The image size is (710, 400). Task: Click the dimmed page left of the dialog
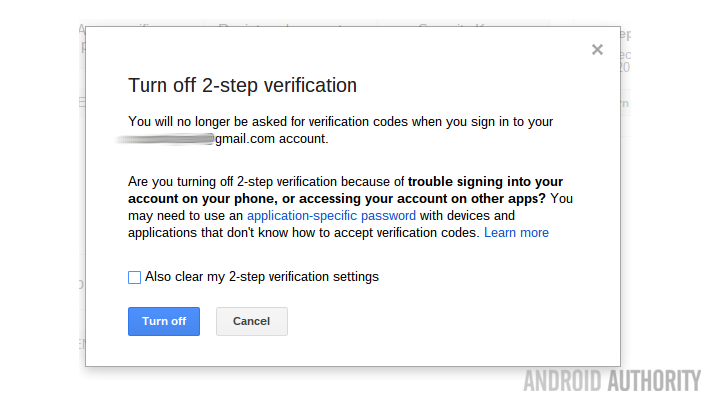[x=42, y=200]
